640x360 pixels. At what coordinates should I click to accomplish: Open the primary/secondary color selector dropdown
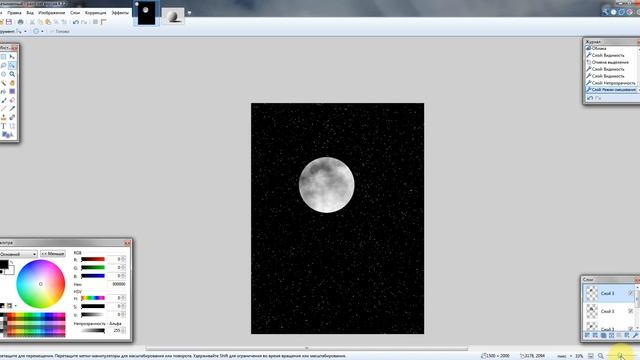point(18,254)
